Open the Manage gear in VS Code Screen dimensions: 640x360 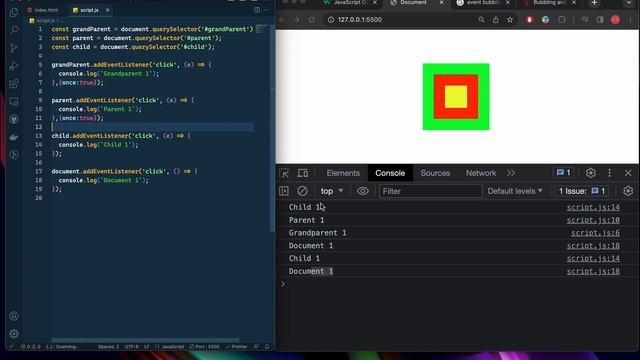pos(14,334)
